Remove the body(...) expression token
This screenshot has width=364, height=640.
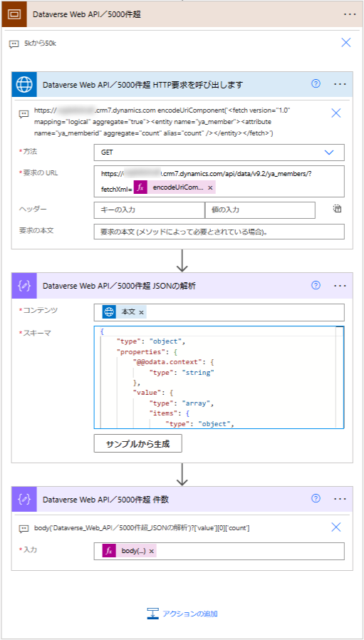tap(152, 551)
